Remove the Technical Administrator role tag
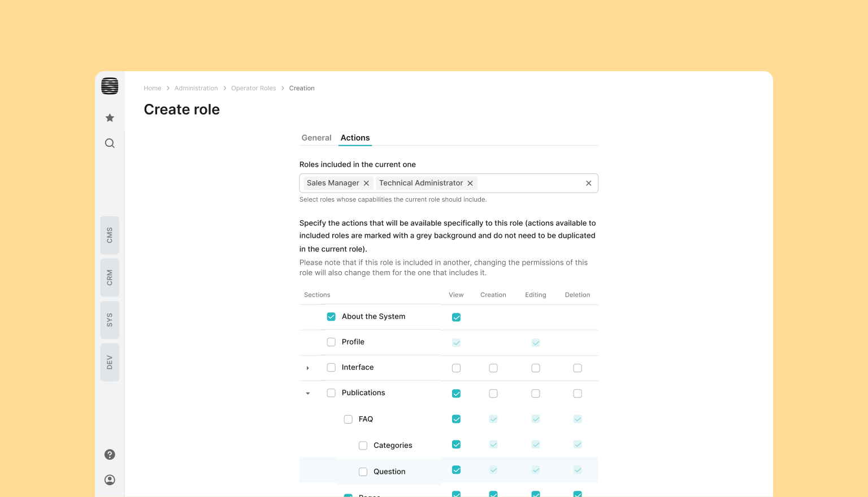 470,183
